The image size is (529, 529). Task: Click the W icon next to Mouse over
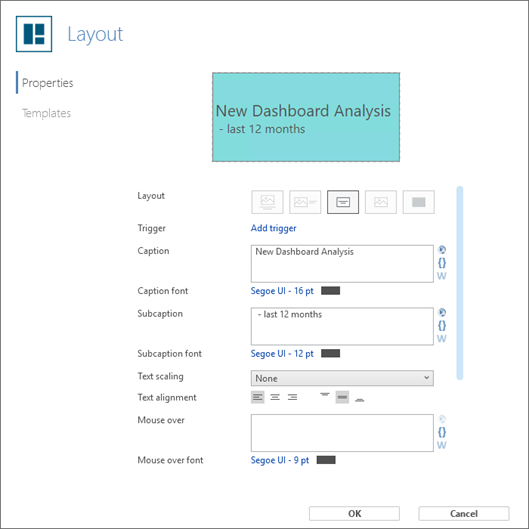click(x=442, y=445)
